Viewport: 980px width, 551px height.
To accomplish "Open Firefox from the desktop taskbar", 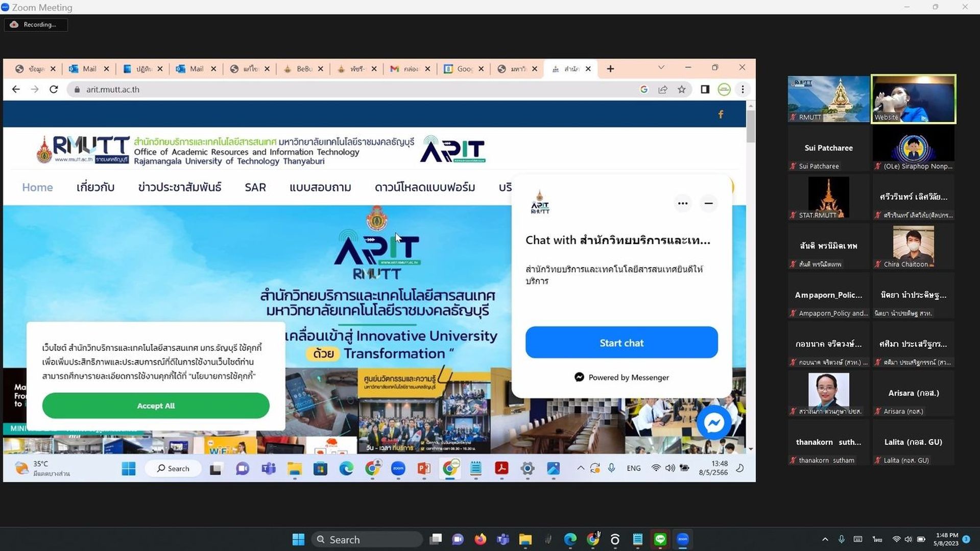I will pos(480,539).
